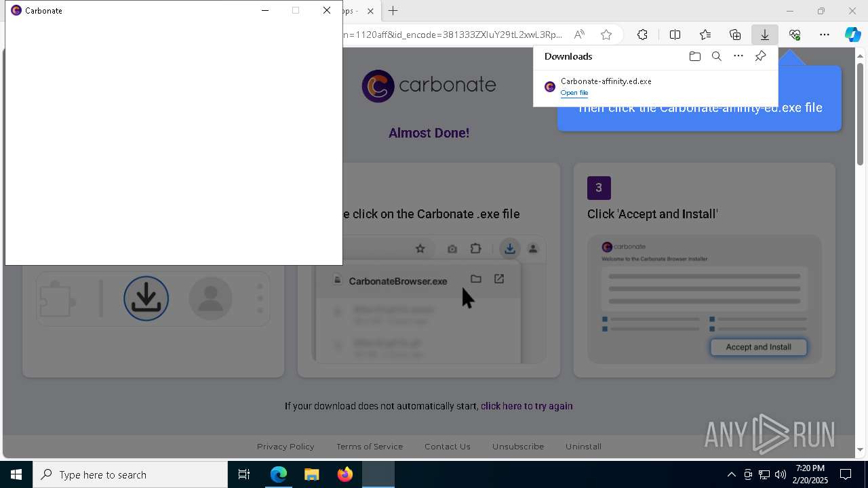The height and width of the screenshot is (488, 868).
Task: Select Carbonate-affinity.ed.exe download entry
Action: point(655,87)
